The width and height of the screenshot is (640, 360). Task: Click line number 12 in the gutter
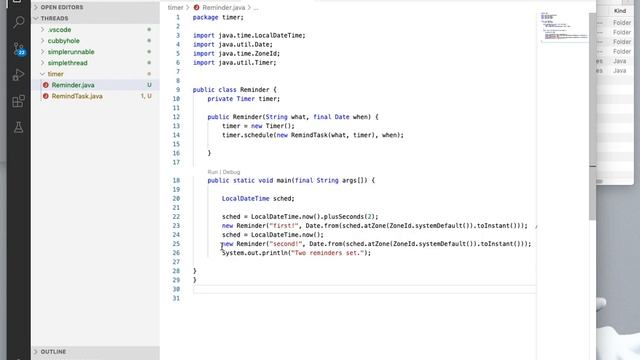176,117
